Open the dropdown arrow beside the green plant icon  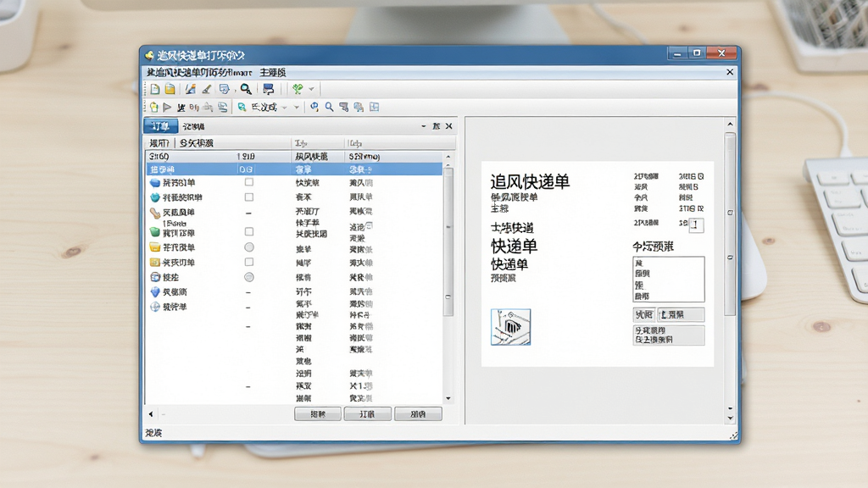click(x=311, y=89)
